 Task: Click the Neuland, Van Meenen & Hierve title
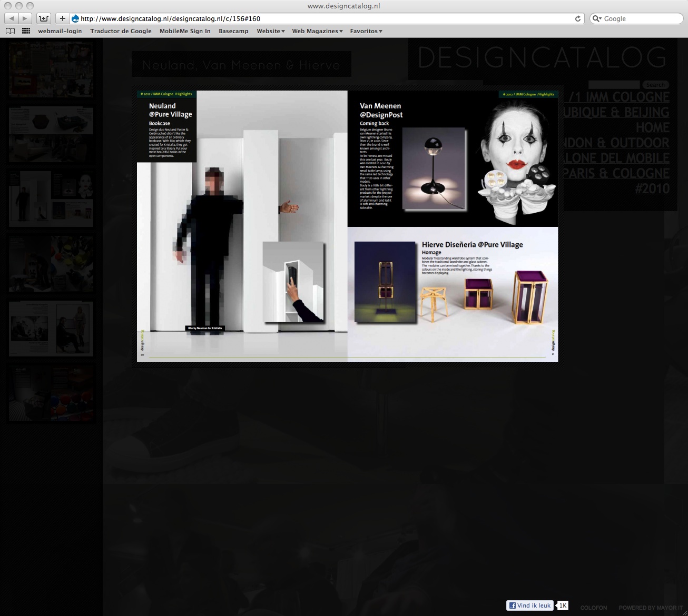pos(241,65)
